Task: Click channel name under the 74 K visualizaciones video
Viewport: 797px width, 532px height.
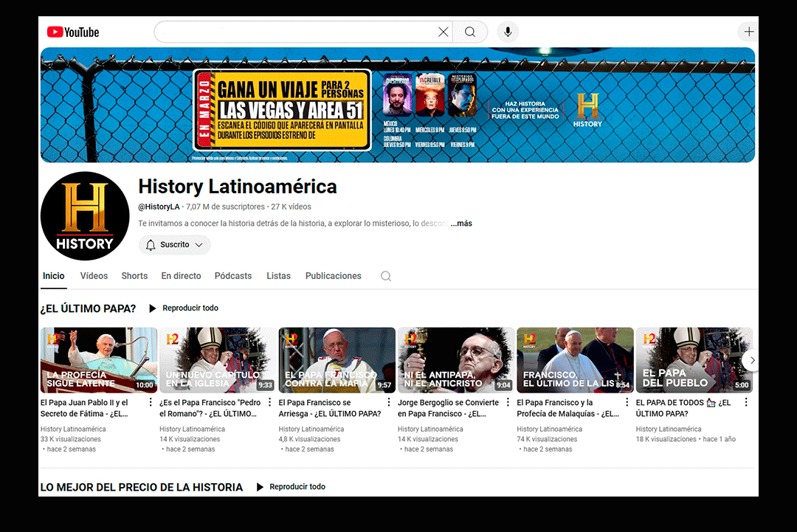Action: tap(550, 429)
